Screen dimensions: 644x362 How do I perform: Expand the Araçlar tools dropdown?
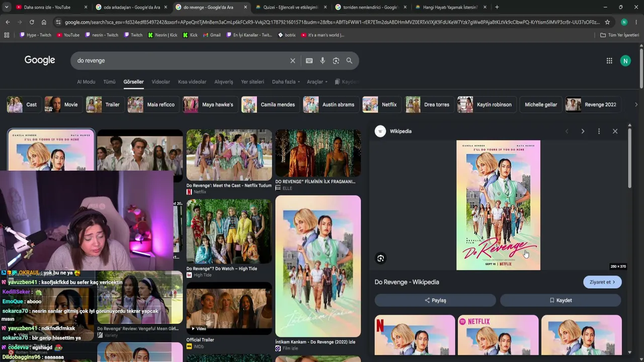(x=317, y=82)
